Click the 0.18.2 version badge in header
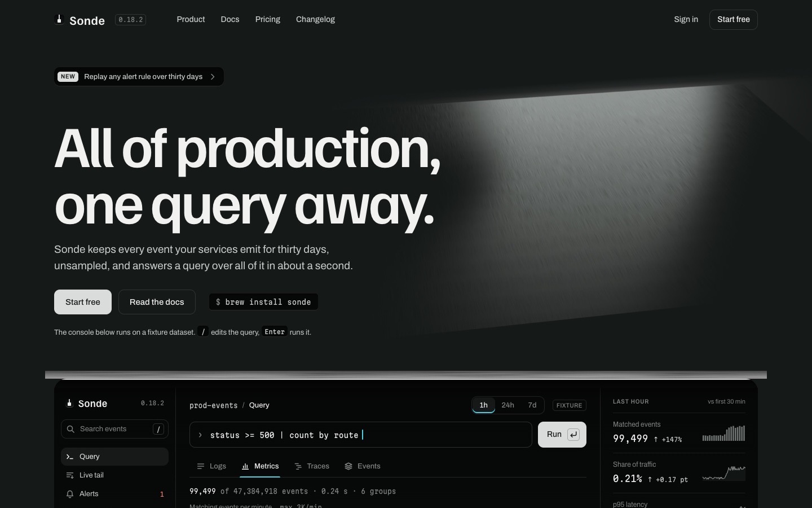This screenshot has height=508, width=812. pos(131,20)
